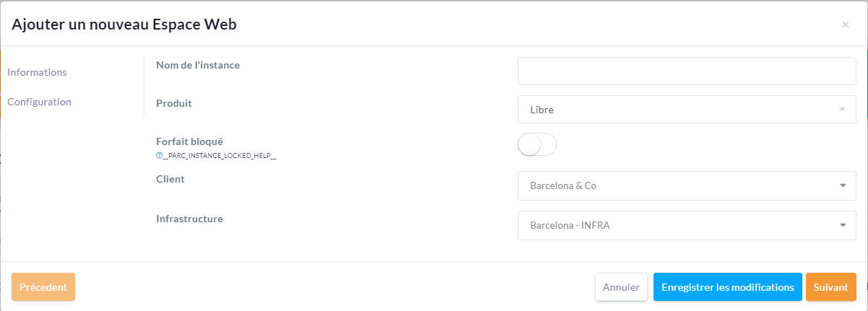Screen dimensions: 868x311
Task: Close the Ajouter un nouveau Espace Web dialog
Action: [845, 25]
